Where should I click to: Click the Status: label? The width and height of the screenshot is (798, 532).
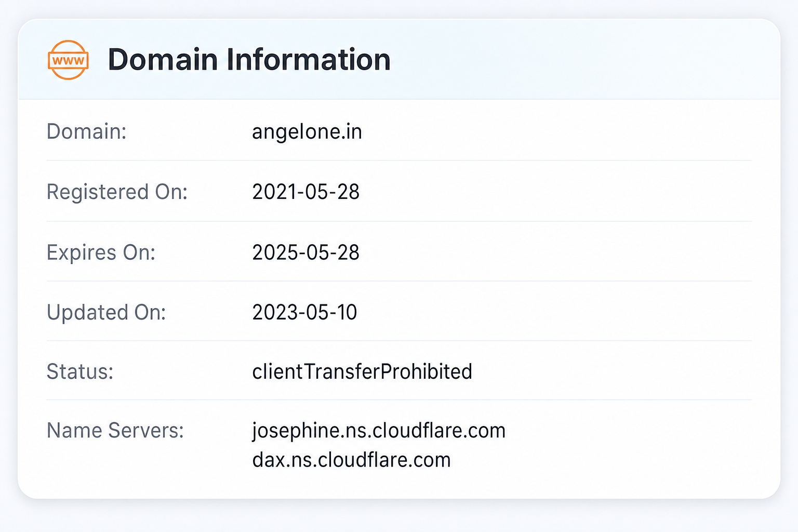pyautogui.click(x=80, y=371)
